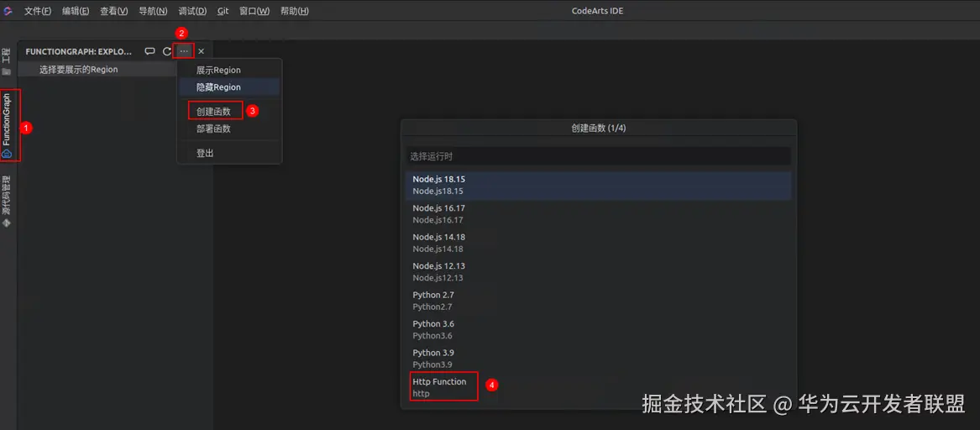The width and height of the screenshot is (980, 430).
Task: Open the 文件(F) menu
Action: 38,11
